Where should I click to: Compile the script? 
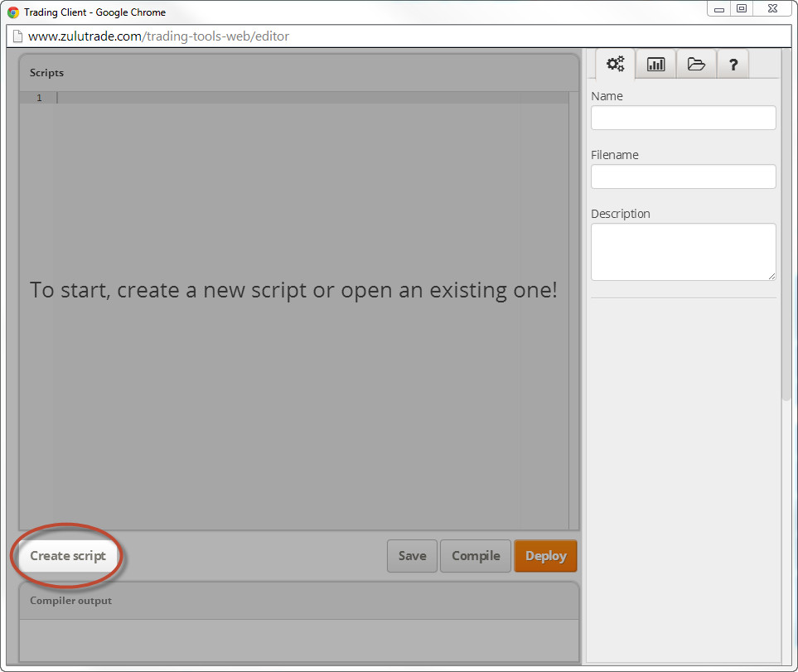476,556
